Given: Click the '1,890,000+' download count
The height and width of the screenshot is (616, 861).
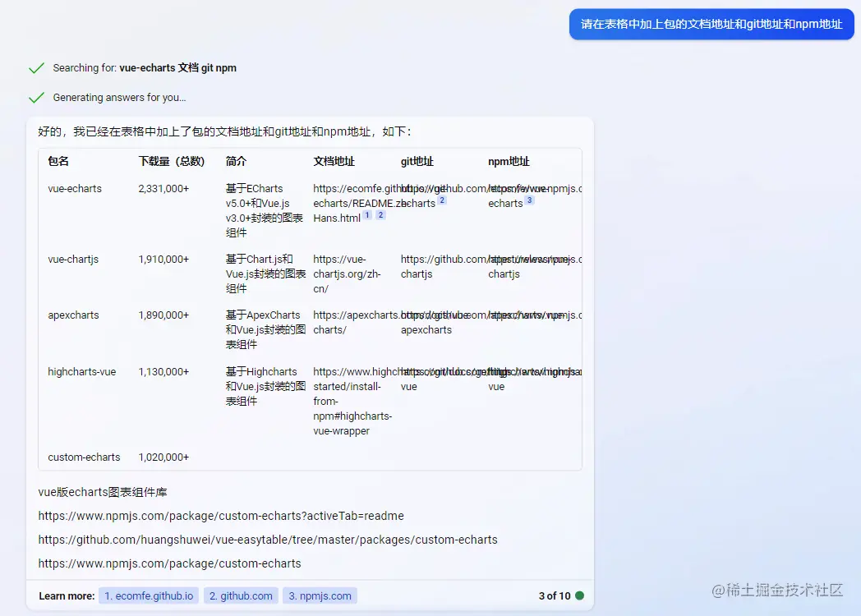Looking at the screenshot, I should [x=163, y=315].
